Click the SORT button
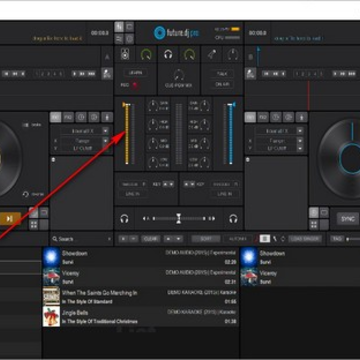This screenshot has height=360, width=360. [x=206, y=239]
